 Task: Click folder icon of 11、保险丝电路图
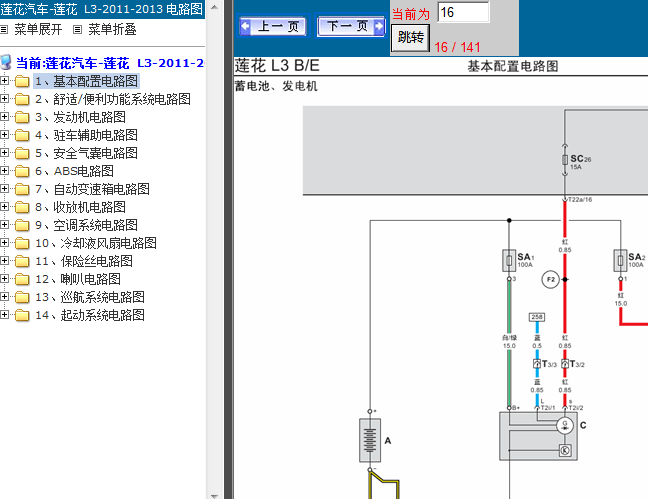pos(22,261)
